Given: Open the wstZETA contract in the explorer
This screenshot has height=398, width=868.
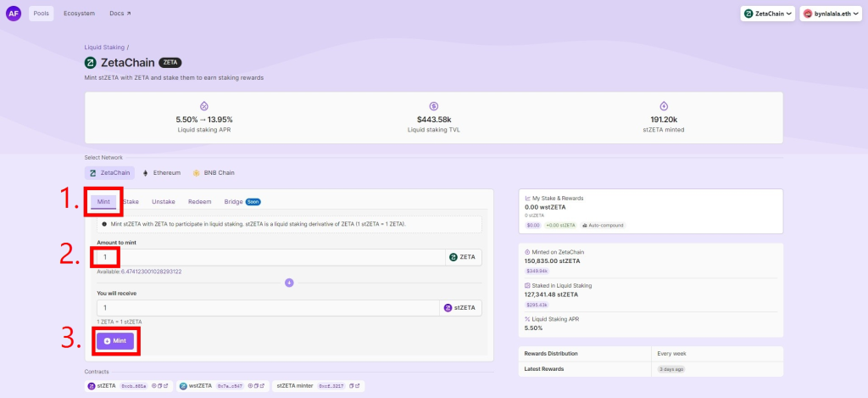Looking at the screenshot, I should (x=263, y=386).
